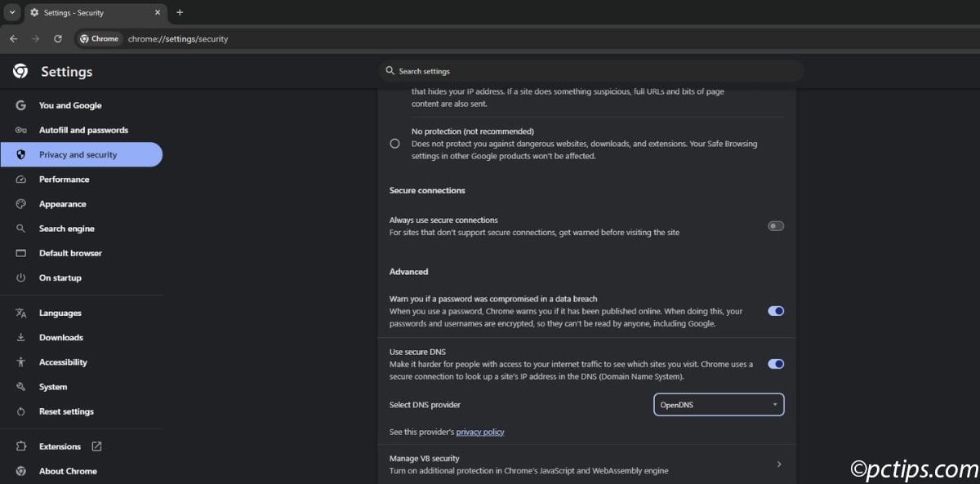Expand Manage V8 security chevron
The image size is (980, 484).
[x=778, y=464]
